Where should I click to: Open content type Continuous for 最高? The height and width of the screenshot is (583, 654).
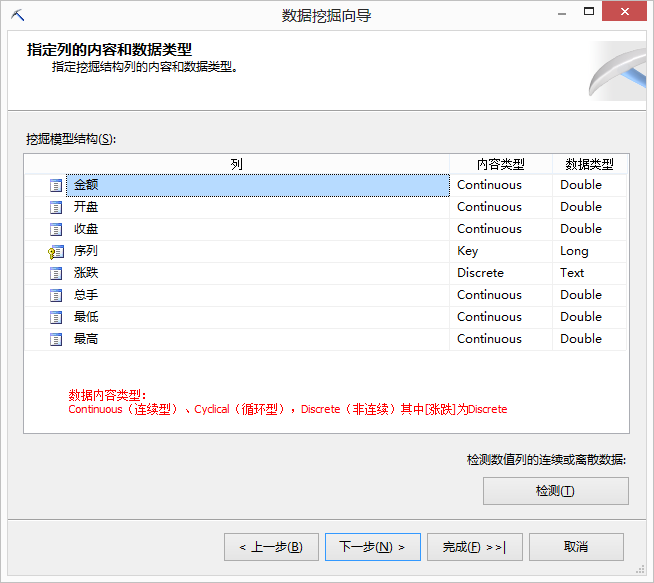point(501,339)
